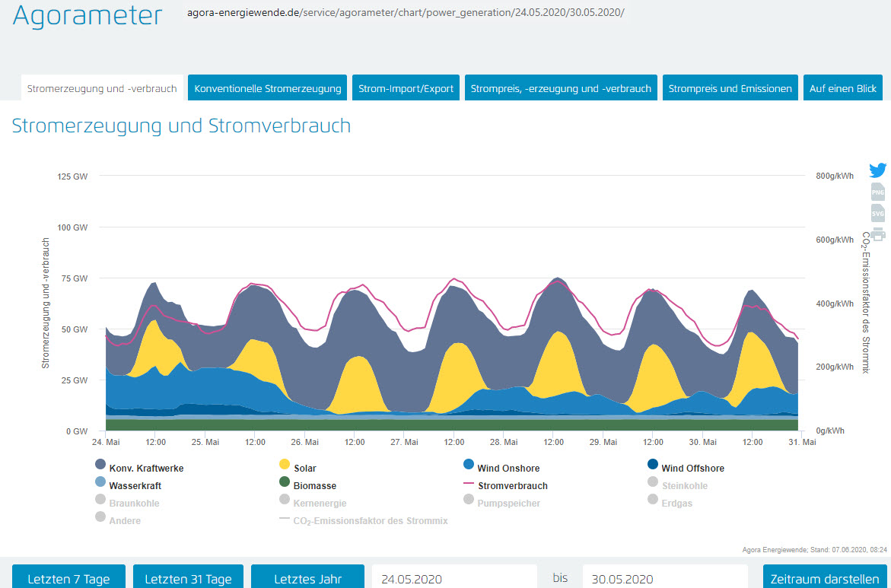The width and height of the screenshot is (891, 588).
Task: Hide the Wind Offshore series
Action: pos(692,468)
